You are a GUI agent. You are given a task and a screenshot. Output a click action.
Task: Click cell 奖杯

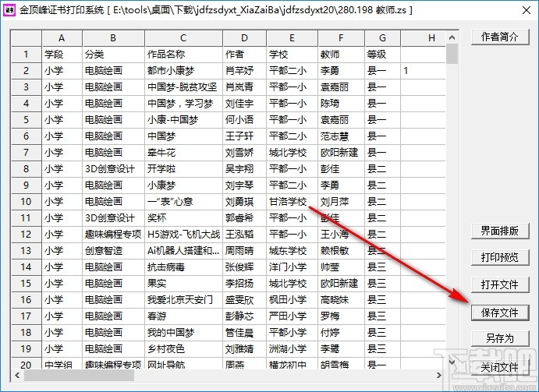click(183, 217)
